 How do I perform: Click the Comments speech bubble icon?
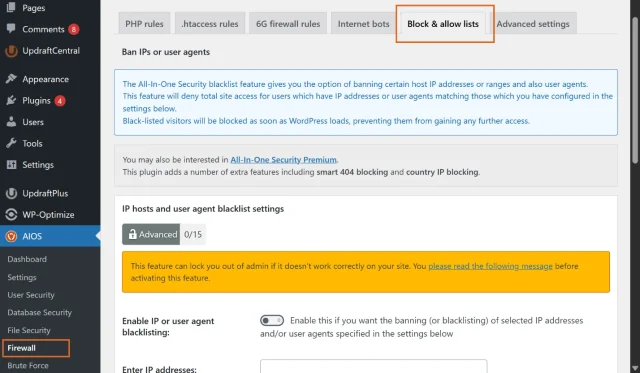[11, 29]
